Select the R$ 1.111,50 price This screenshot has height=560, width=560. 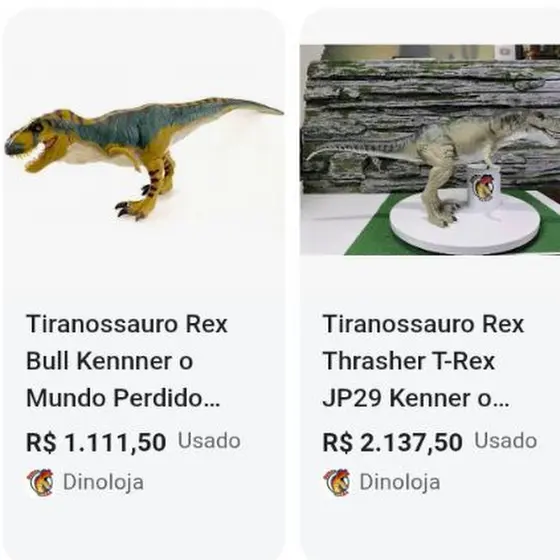coord(96,442)
